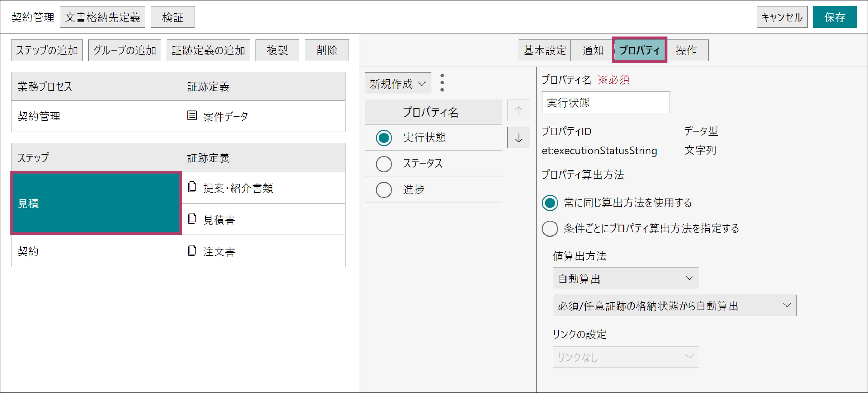Click the キャンセル button
Viewport: 868px width, 393px height.
[782, 17]
